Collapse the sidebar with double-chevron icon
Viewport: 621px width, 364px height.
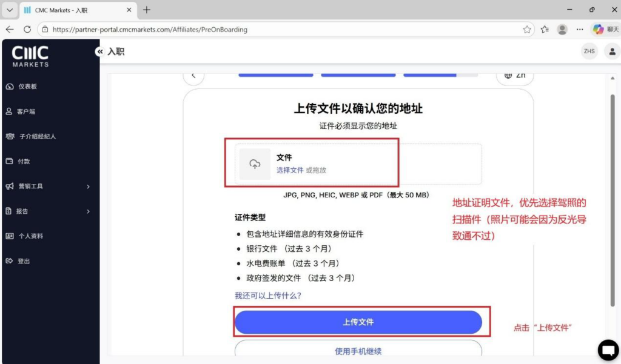coord(100,51)
